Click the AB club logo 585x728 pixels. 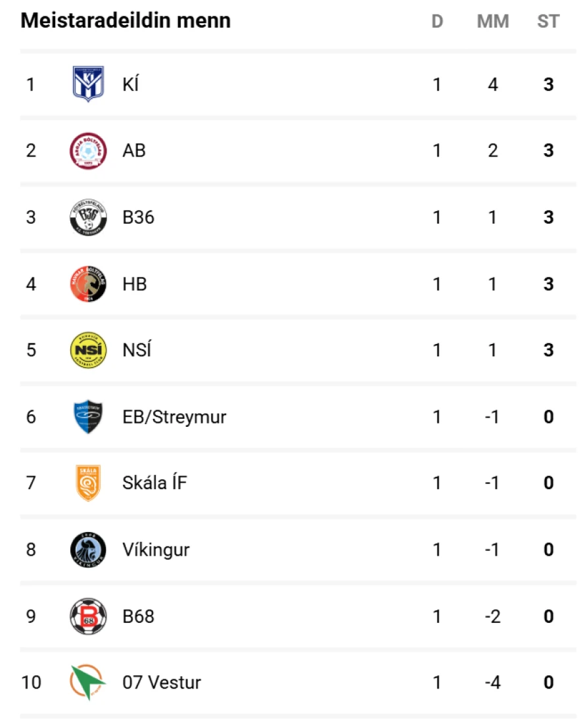pos(87,151)
